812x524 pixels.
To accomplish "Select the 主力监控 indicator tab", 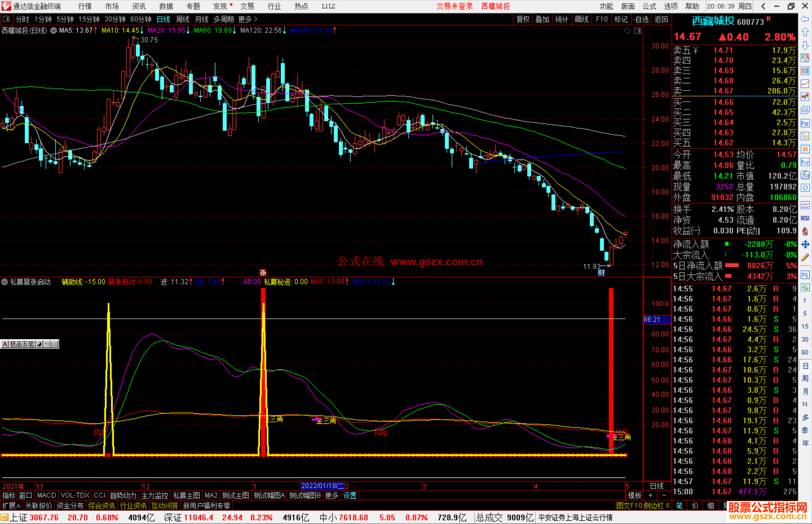I will 155,495.
